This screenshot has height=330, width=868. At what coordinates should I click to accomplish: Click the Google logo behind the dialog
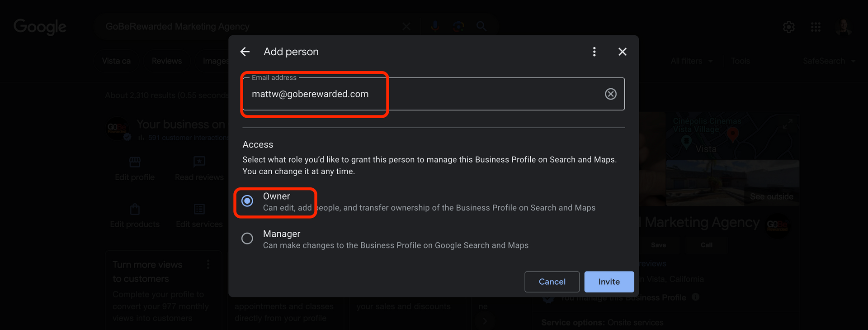40,27
